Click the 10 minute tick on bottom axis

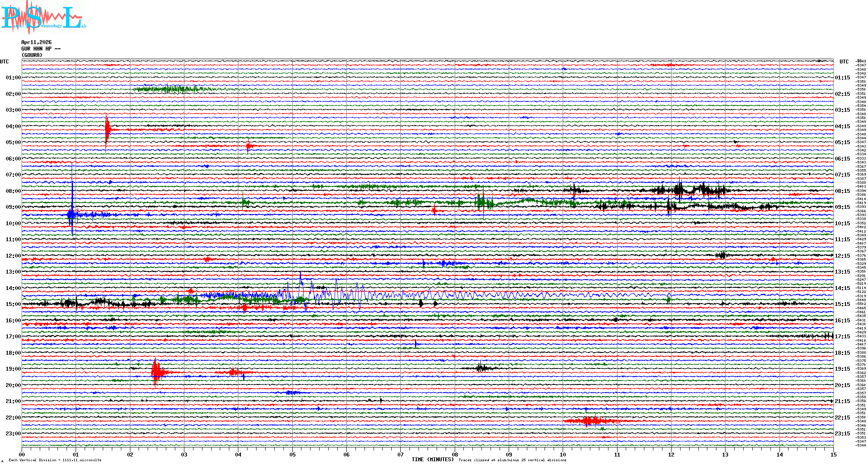563,454
